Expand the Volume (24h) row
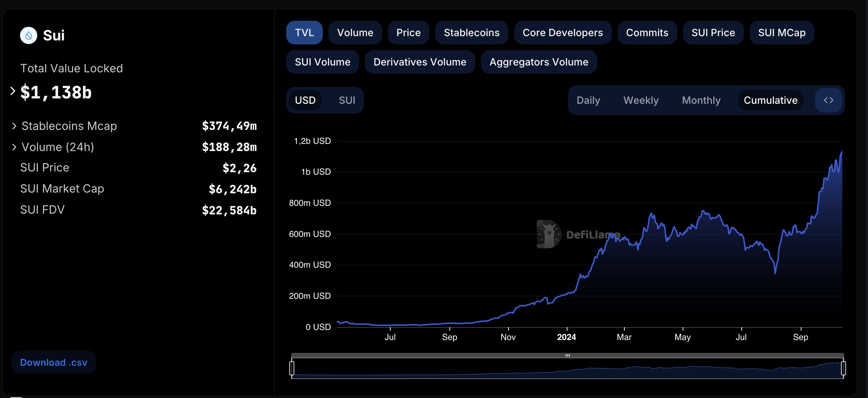Viewport: 868px width, 398px height. pos(14,147)
